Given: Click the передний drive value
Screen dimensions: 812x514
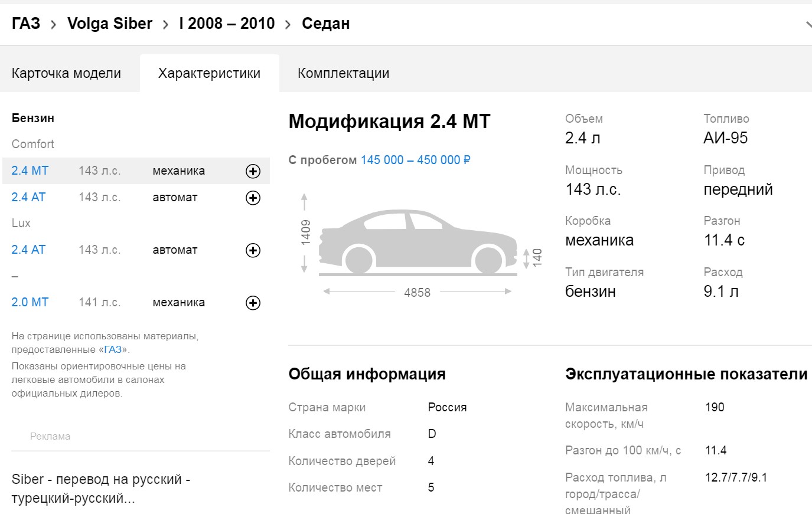Looking at the screenshot, I should [x=738, y=189].
